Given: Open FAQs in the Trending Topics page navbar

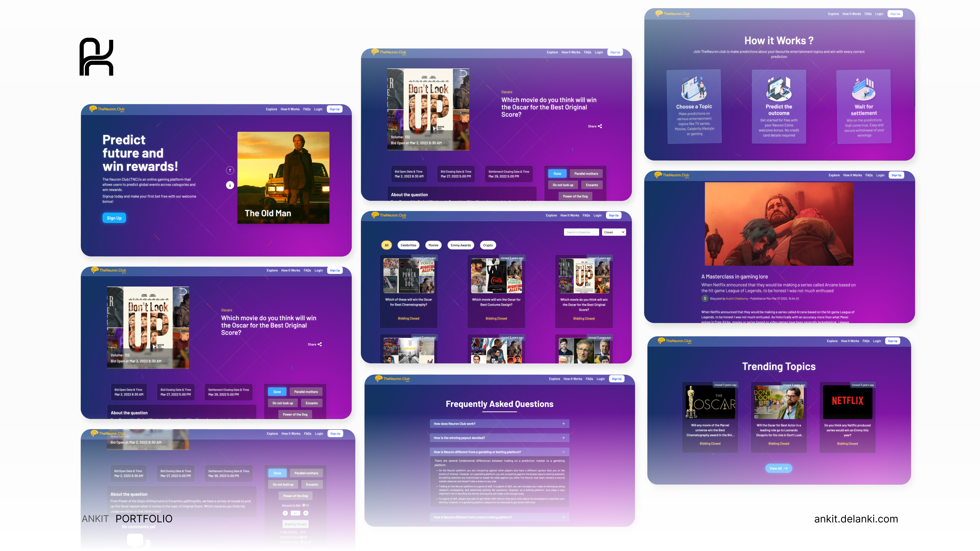Looking at the screenshot, I should click(x=866, y=341).
